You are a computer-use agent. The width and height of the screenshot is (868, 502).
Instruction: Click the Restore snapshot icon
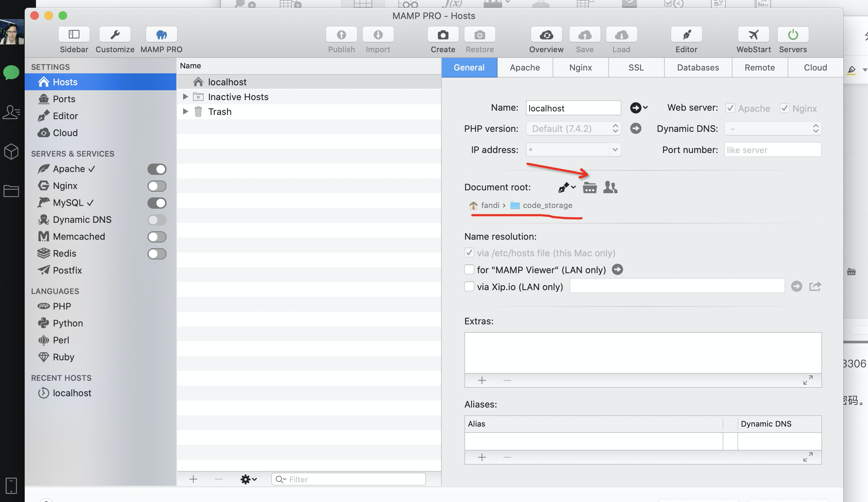480,35
